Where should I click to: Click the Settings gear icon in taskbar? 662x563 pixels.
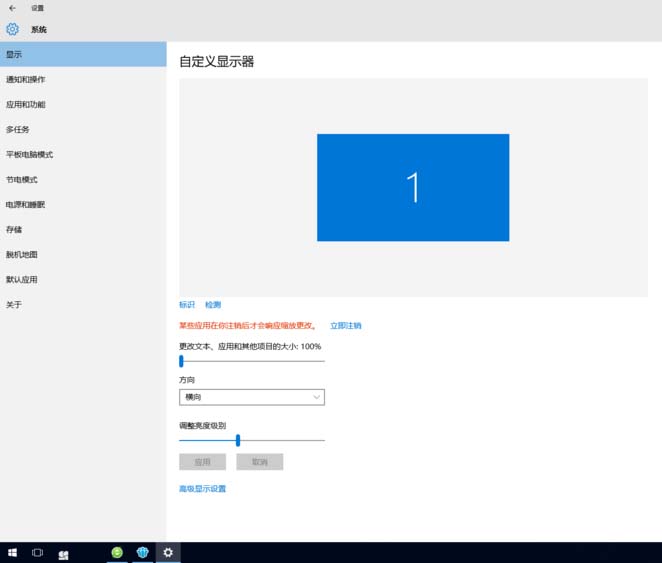[x=168, y=552]
